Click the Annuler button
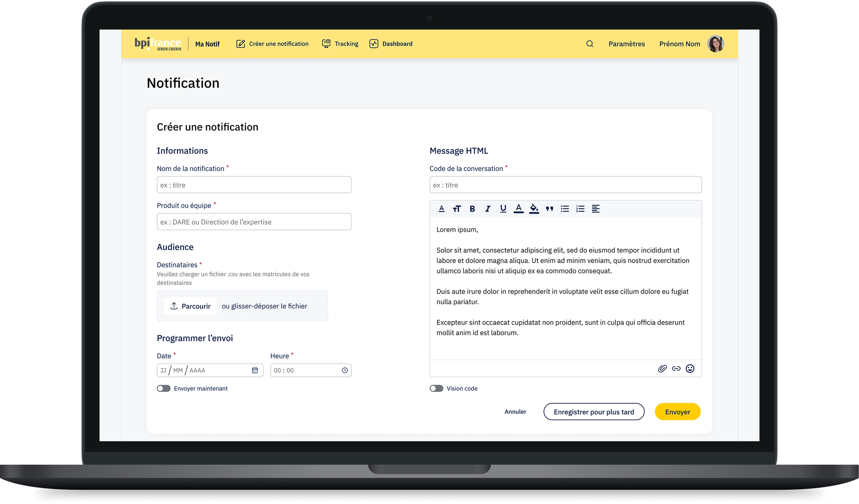 (515, 412)
